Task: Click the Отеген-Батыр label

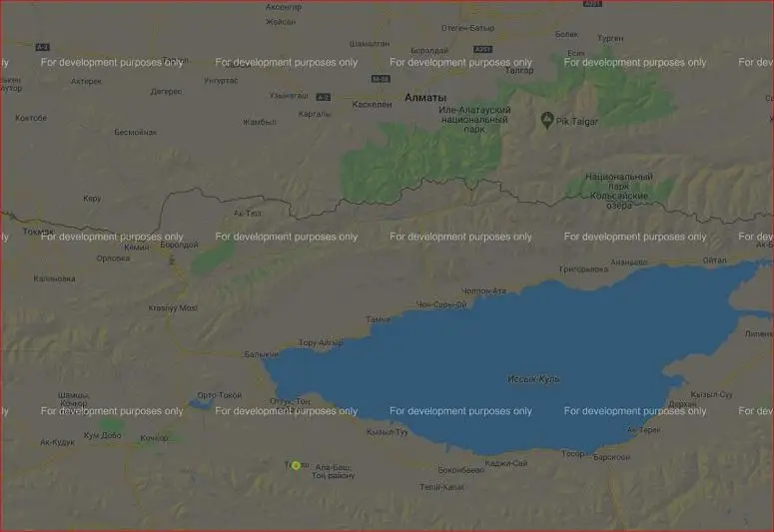Action: pyautogui.click(x=467, y=28)
